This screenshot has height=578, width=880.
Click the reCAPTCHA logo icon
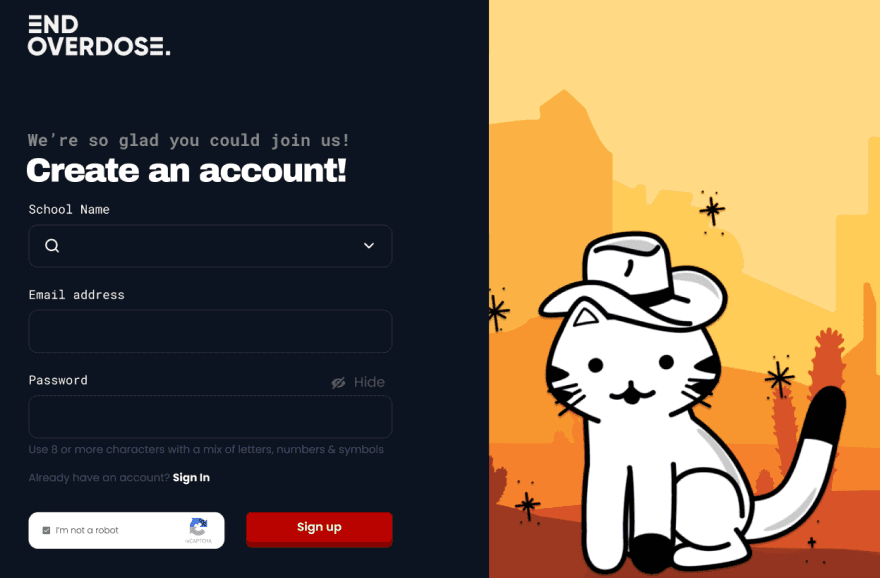(x=198, y=527)
